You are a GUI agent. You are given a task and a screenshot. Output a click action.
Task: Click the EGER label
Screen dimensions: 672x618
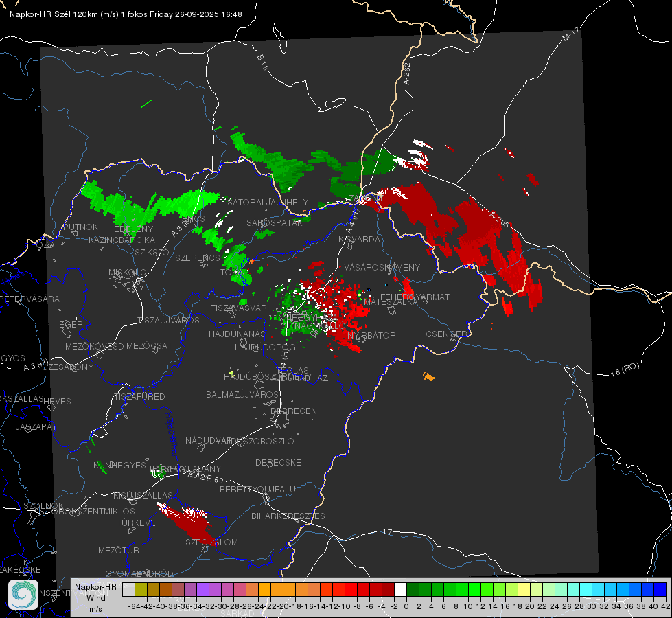(71, 325)
